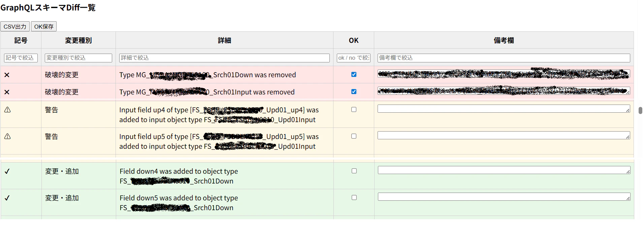Screen dimensions: 644x226
Task: Focus the 記号で絞込 filter field
Action: click(21, 58)
